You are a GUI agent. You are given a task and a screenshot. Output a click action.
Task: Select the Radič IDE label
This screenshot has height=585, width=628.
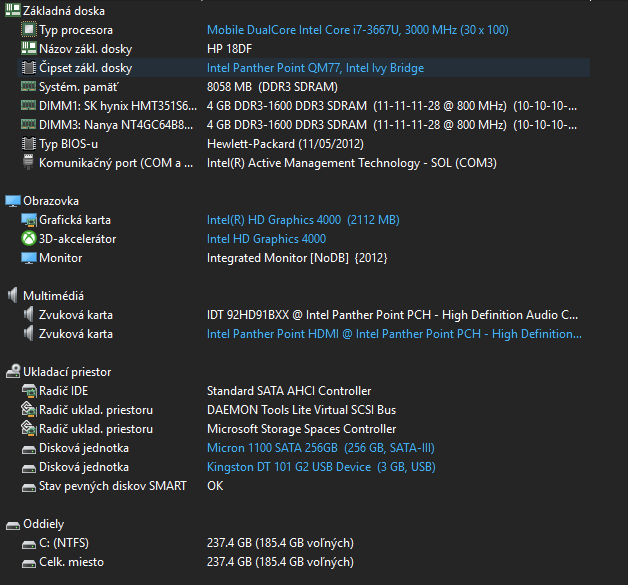(63, 391)
